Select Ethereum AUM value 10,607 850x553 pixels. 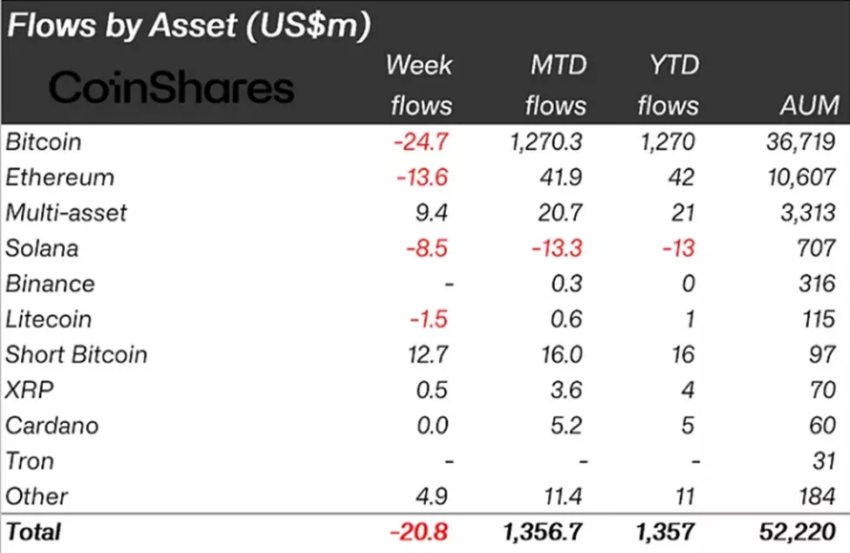801,177
